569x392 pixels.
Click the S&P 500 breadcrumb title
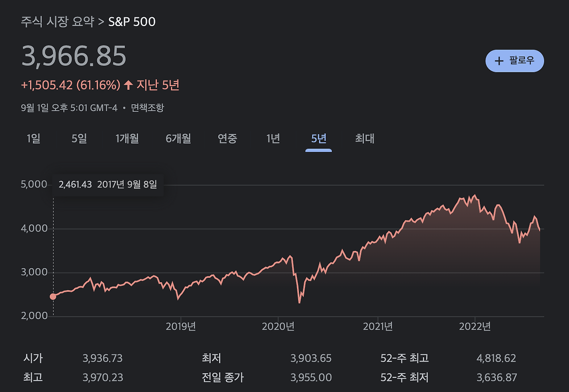pyautogui.click(x=132, y=21)
